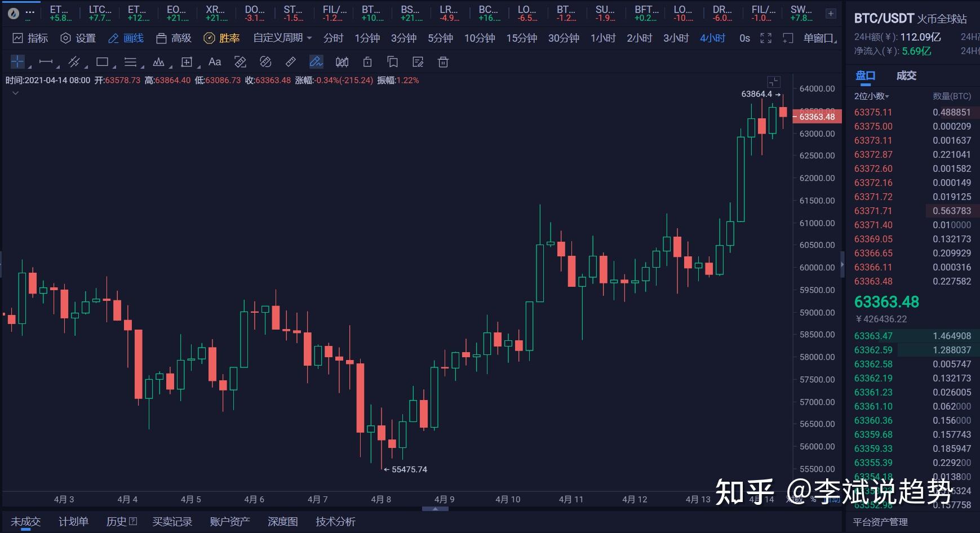Select 1小时 period
980x533 pixels.
click(603, 38)
